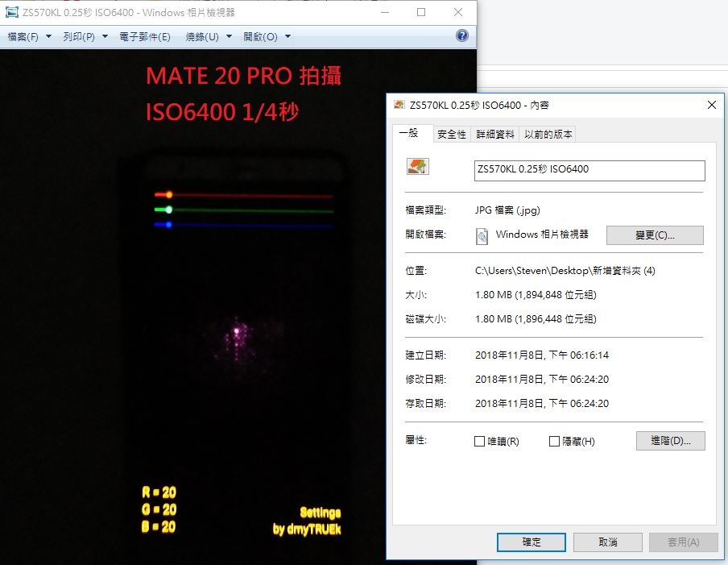The width and height of the screenshot is (728, 565).
Task: Click the JPG file type icon in properties
Action: pyautogui.click(x=417, y=166)
